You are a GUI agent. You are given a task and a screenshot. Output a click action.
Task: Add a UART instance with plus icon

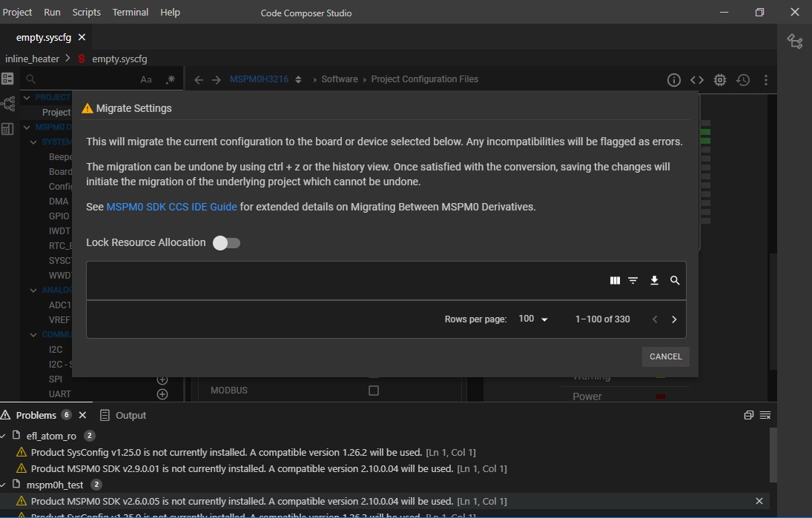[162, 394]
